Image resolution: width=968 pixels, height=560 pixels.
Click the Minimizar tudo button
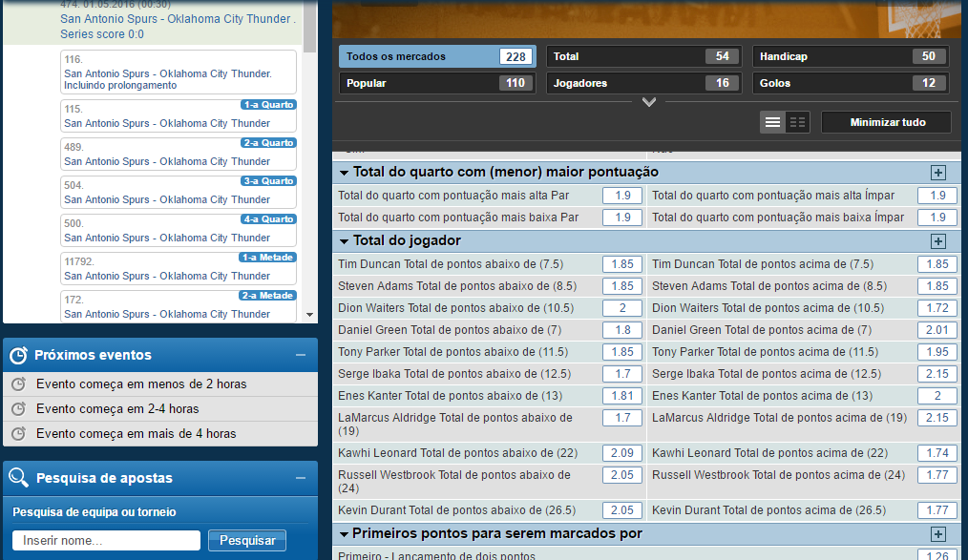pyautogui.click(x=887, y=122)
